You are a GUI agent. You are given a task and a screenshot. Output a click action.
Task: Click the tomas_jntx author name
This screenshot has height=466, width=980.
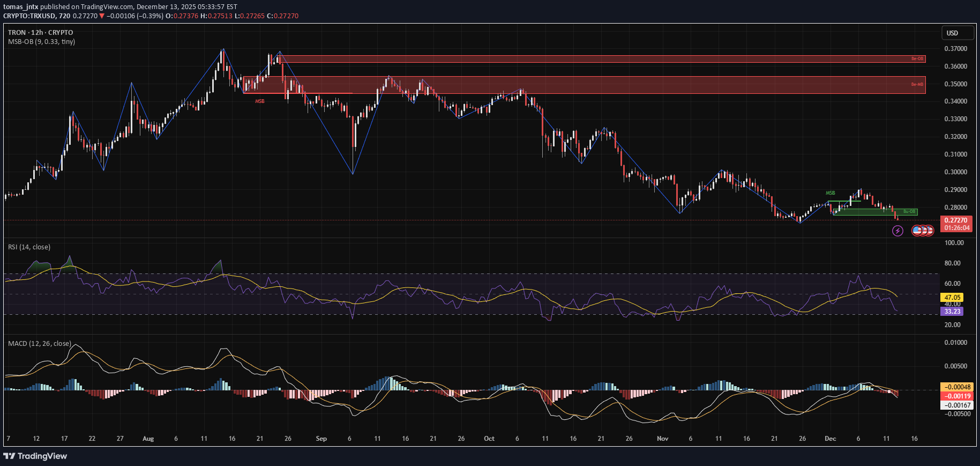point(20,7)
